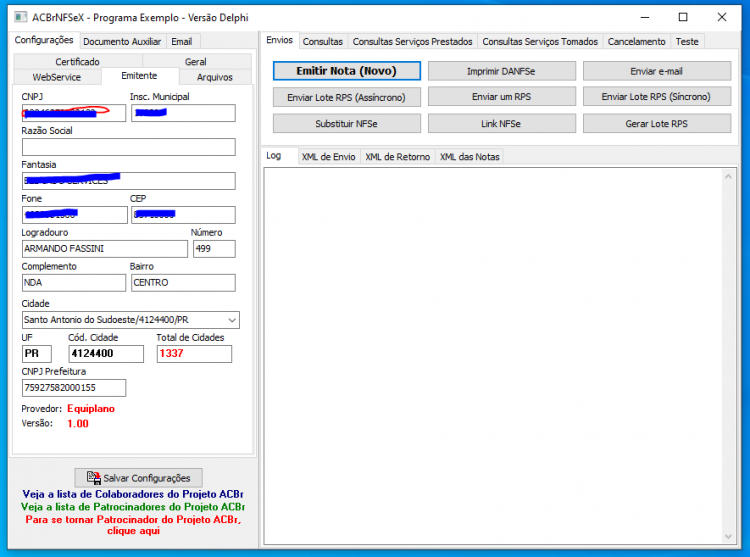Click Enviar Lote RPS (Síncrono) button
750x557 pixels.
tap(657, 97)
